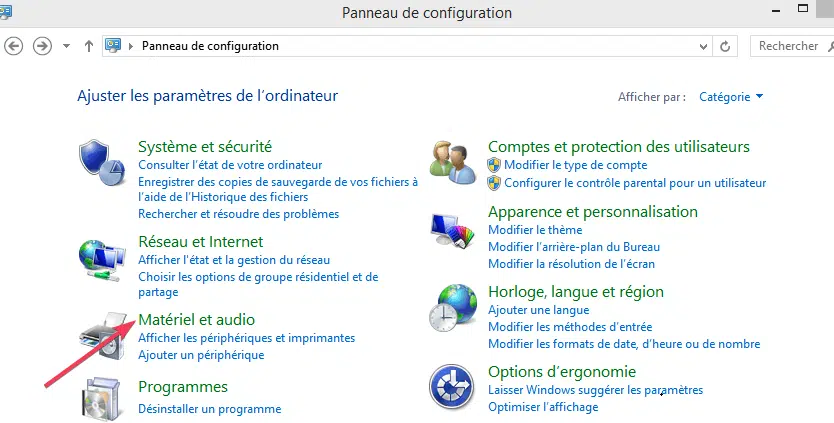Viewport: 834px width, 423px height.
Task: Click the Options d'ergonomie blue icon
Action: click(x=452, y=387)
